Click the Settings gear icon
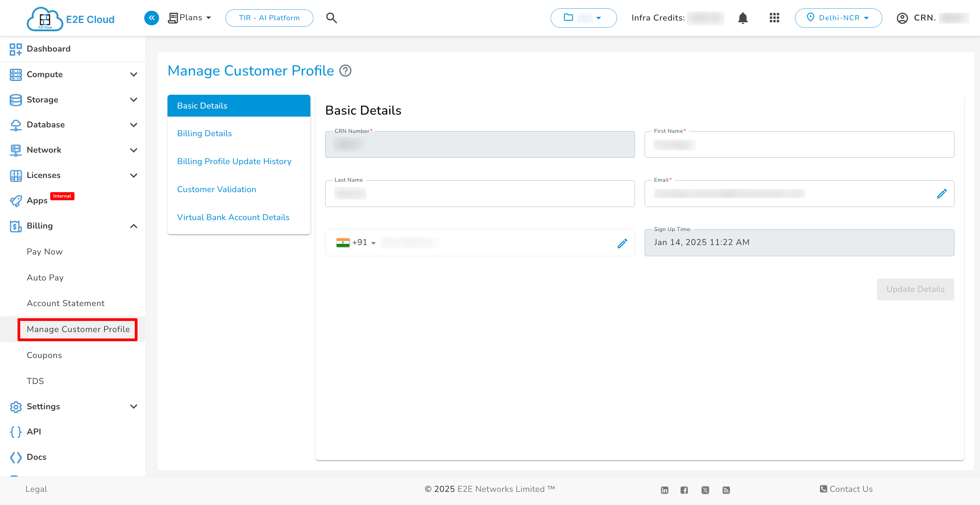980x505 pixels. point(16,407)
